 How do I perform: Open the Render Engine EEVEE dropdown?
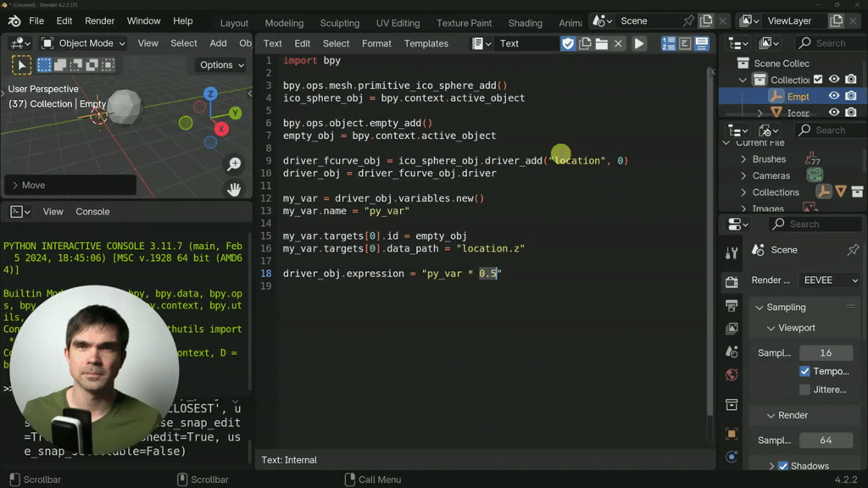831,280
